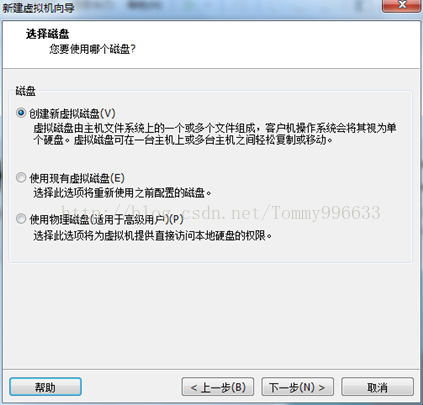Click the 选择磁盘 header title
Viewport: 423px width, 405px height.
point(47,34)
